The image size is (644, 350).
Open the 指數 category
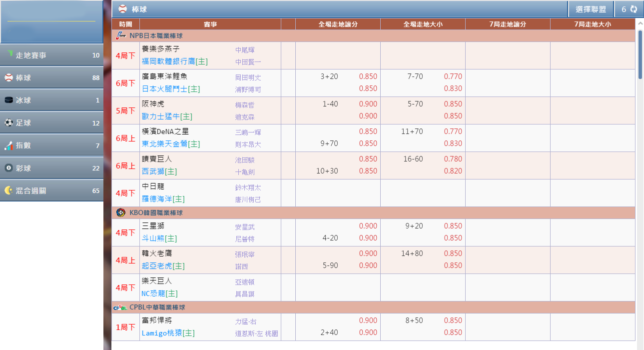(52, 145)
